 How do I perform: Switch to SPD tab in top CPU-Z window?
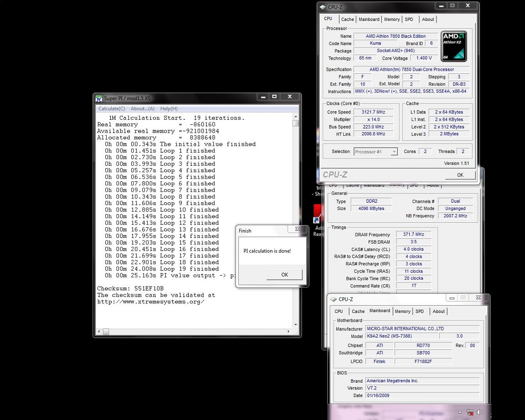(x=409, y=20)
